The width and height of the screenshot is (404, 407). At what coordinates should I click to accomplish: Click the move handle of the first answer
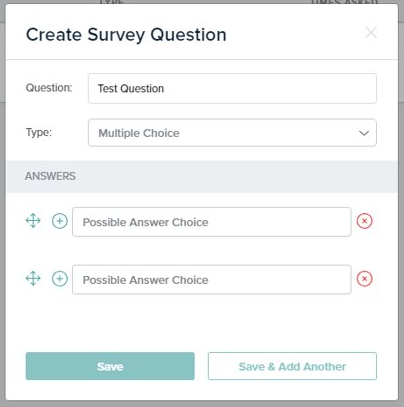pyautogui.click(x=33, y=221)
